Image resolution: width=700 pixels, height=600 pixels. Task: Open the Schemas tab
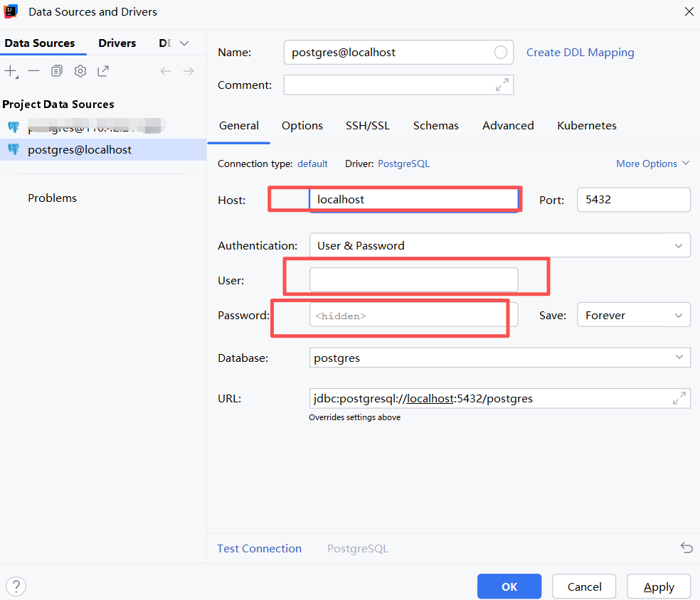tap(436, 126)
